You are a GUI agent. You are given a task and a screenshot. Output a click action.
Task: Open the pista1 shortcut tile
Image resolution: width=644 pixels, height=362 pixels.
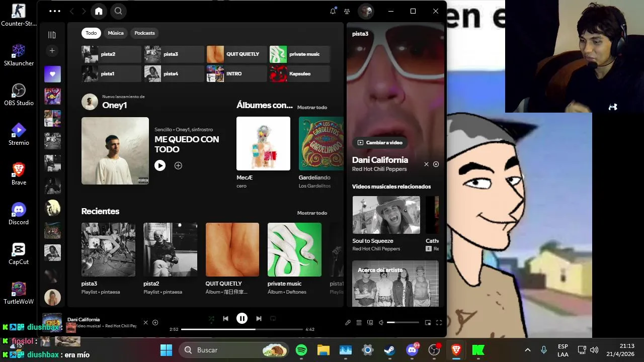pos(111,74)
